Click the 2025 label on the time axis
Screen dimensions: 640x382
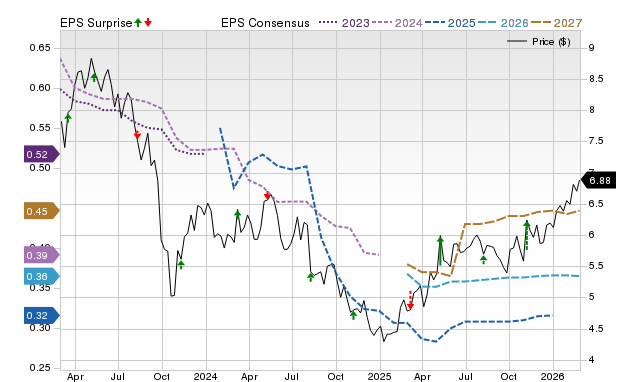[x=380, y=376]
